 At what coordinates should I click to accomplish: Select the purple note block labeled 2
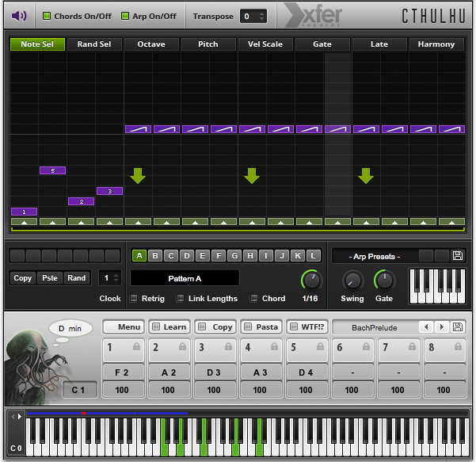pos(82,201)
